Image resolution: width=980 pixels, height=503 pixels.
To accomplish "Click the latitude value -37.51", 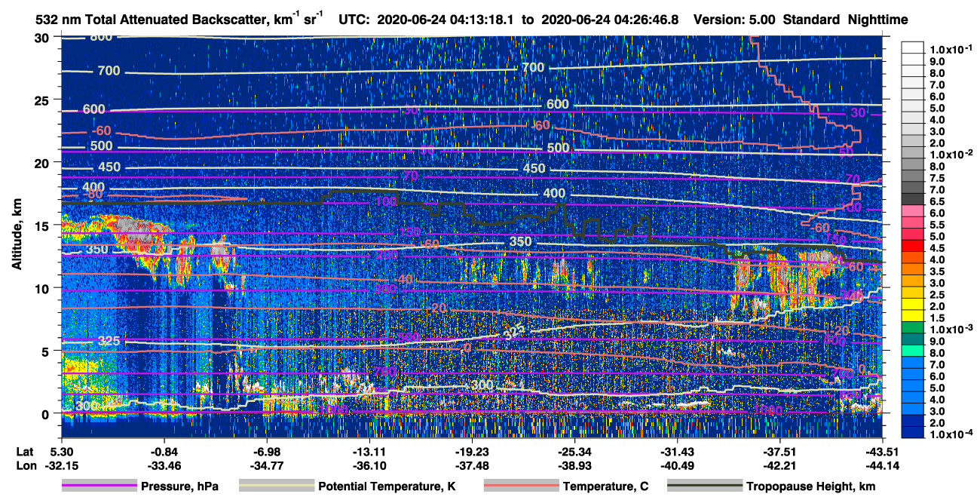I will pos(779,451).
